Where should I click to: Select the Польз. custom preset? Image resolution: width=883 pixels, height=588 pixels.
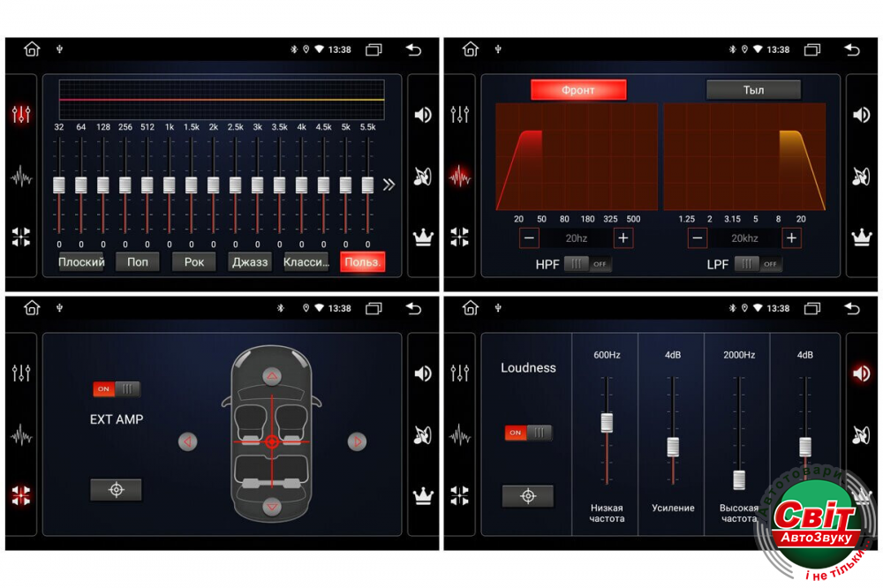tap(362, 262)
